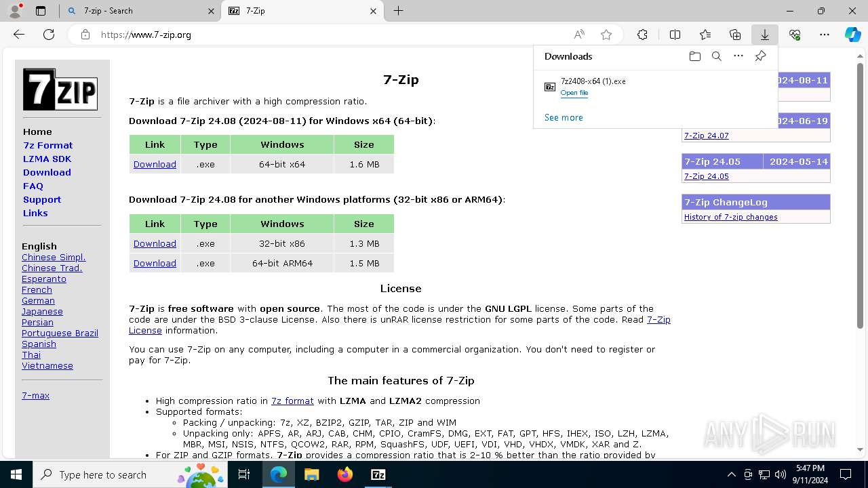Click the browser back arrow
The width and height of the screenshot is (868, 488).
click(19, 35)
